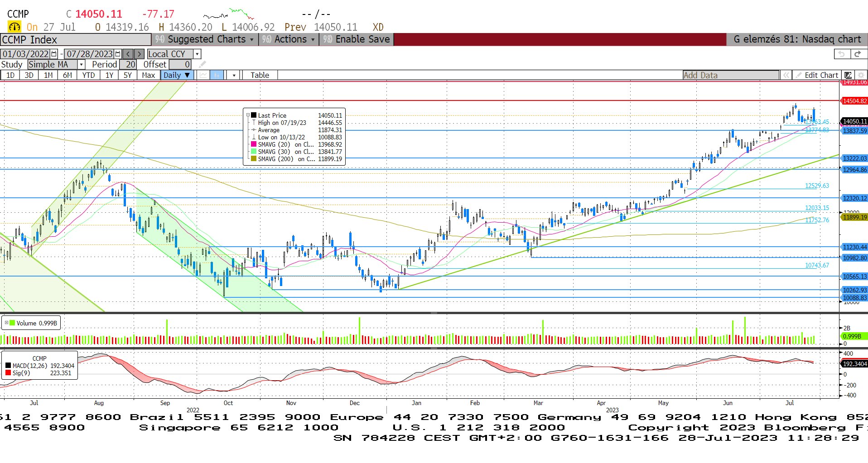Click the yellow gauge icon next to On

coord(14,27)
